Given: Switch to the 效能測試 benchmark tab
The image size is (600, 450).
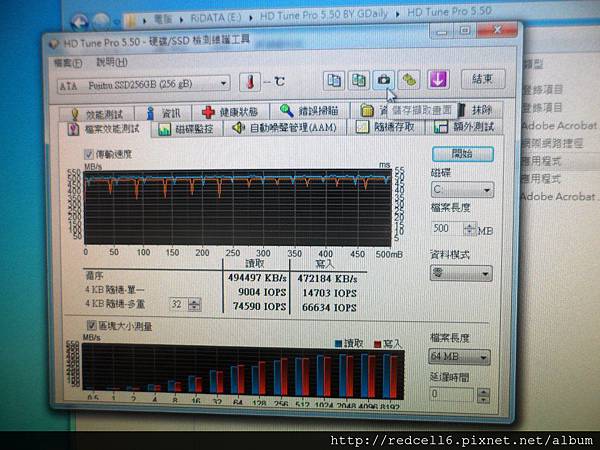Looking at the screenshot, I should coord(97,114).
